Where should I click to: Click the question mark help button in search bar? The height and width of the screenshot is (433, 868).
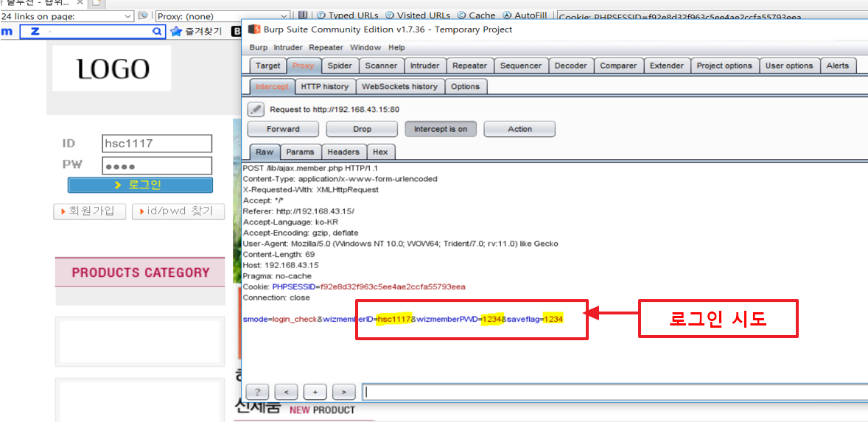click(x=257, y=392)
